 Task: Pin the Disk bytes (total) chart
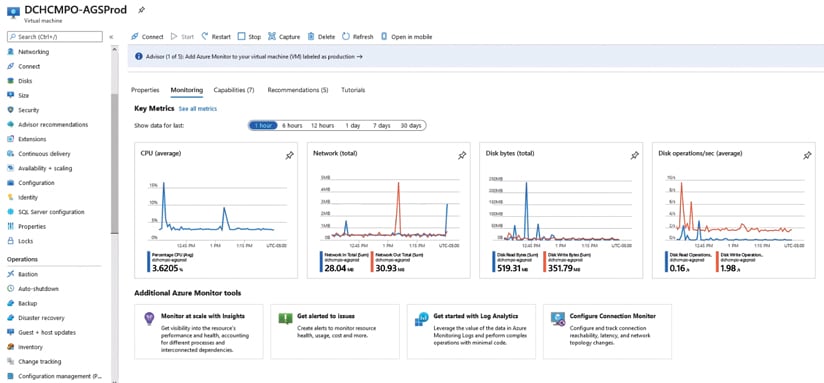pos(635,156)
